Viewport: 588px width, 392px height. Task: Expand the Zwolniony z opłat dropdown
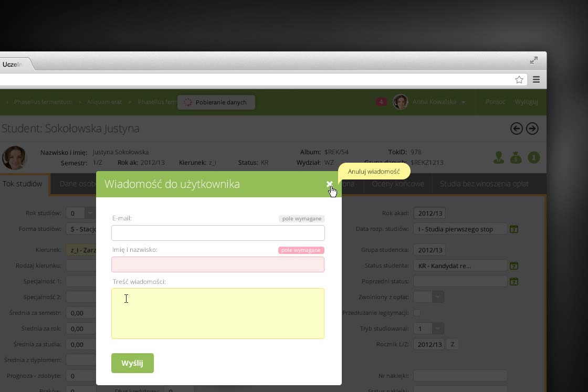point(437,297)
